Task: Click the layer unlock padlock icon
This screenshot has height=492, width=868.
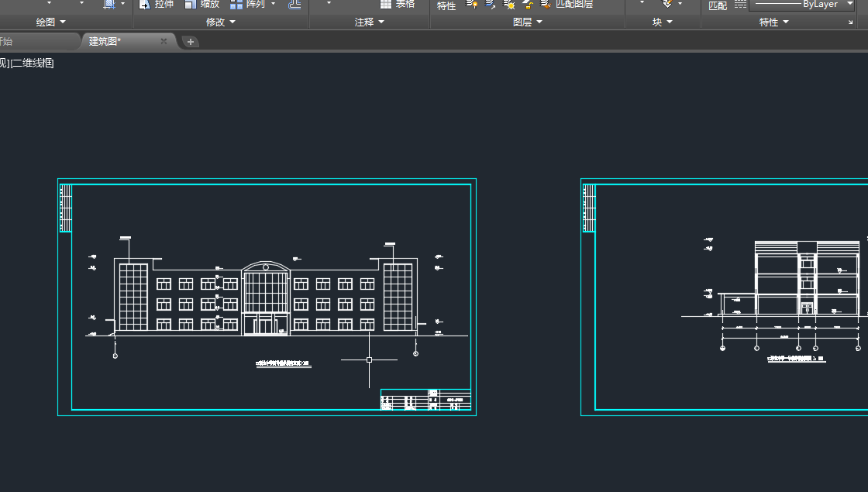Action: [x=528, y=5]
